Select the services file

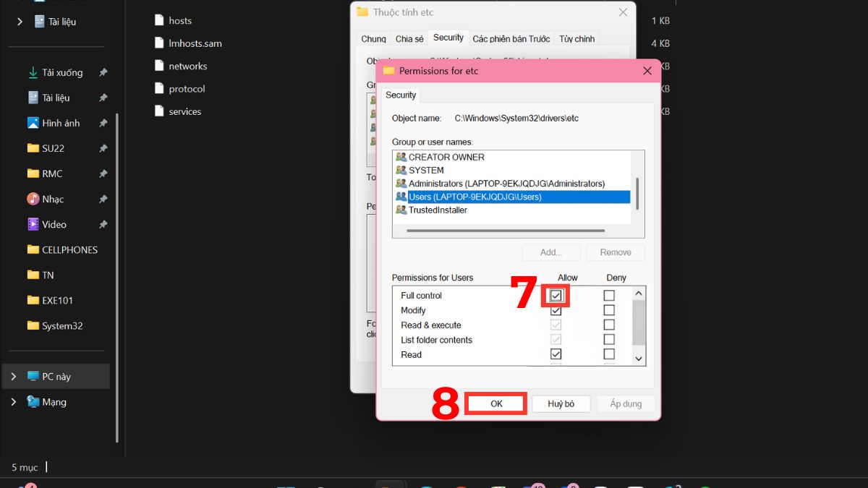tap(185, 111)
